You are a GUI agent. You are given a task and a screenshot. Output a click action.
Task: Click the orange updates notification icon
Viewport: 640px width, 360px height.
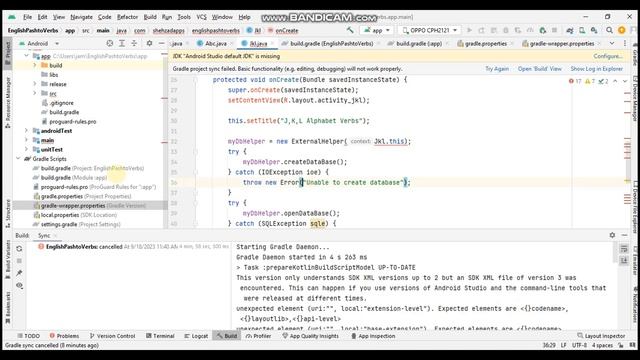click(622, 30)
